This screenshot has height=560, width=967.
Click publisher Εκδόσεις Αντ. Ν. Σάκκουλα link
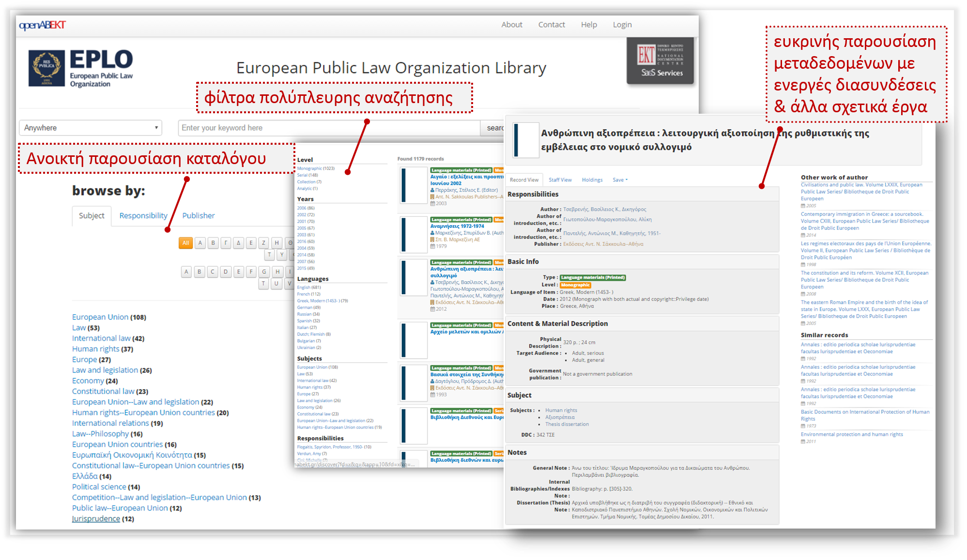tap(603, 244)
